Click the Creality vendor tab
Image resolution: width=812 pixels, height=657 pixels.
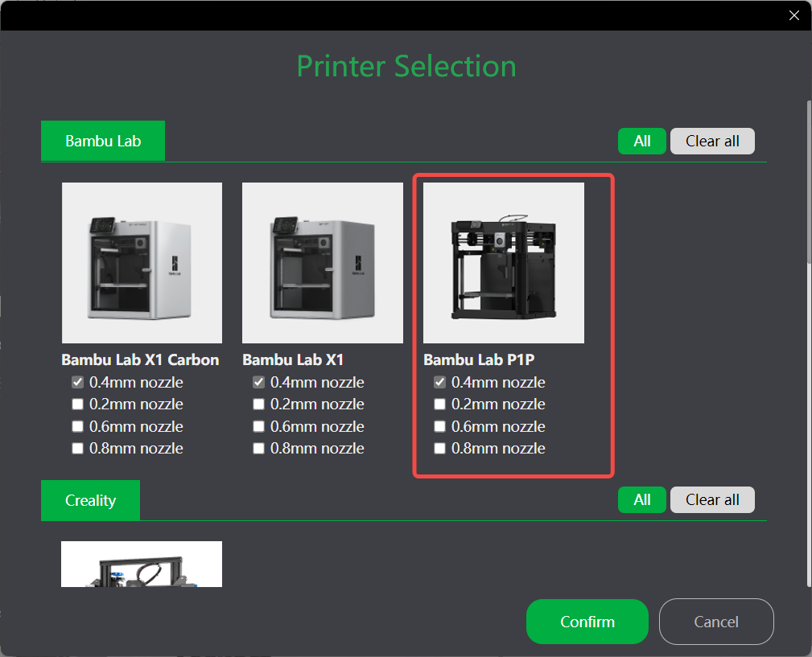pos(91,500)
